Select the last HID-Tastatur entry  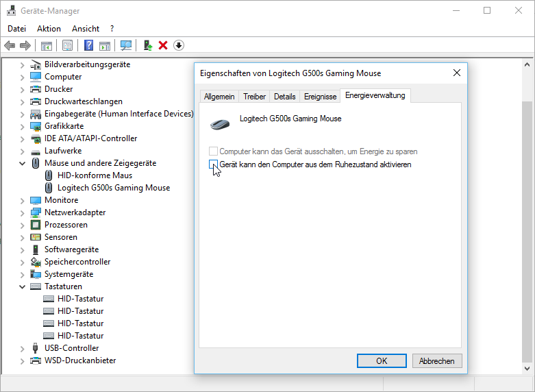pos(80,336)
